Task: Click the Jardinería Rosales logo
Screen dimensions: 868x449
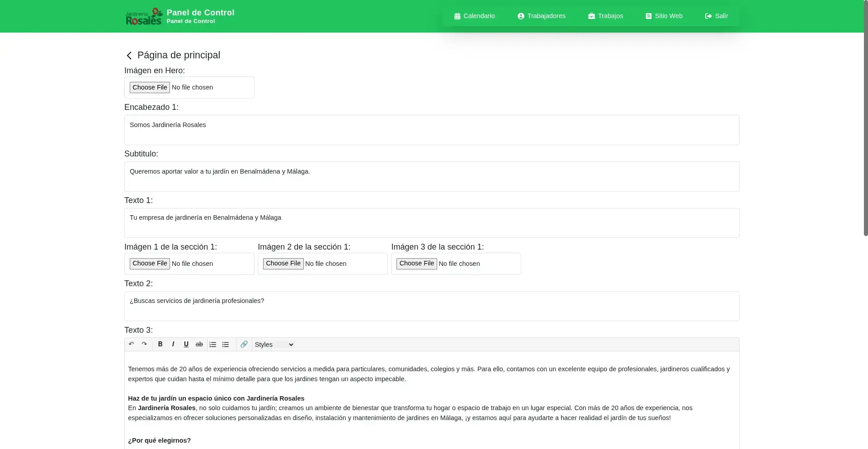Action: 144,16
